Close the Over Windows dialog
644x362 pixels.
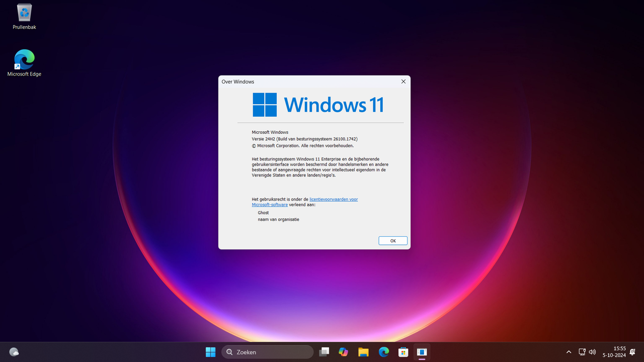[403, 81]
